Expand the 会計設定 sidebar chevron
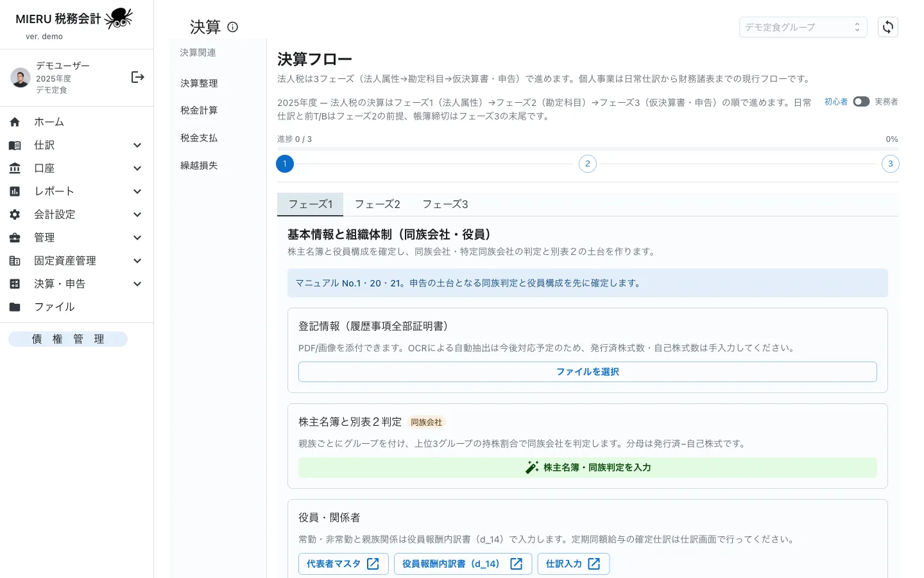Screen dimensions: 924x578 137,215
